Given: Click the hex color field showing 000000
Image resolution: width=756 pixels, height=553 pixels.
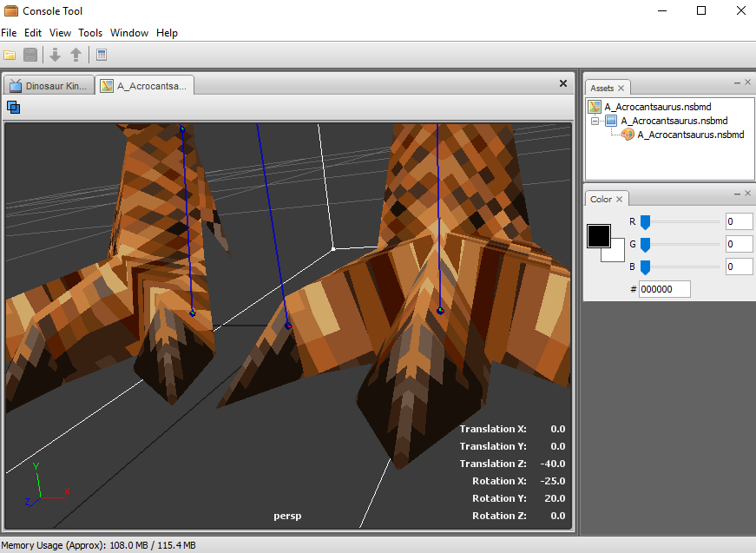Looking at the screenshot, I should coord(664,289).
